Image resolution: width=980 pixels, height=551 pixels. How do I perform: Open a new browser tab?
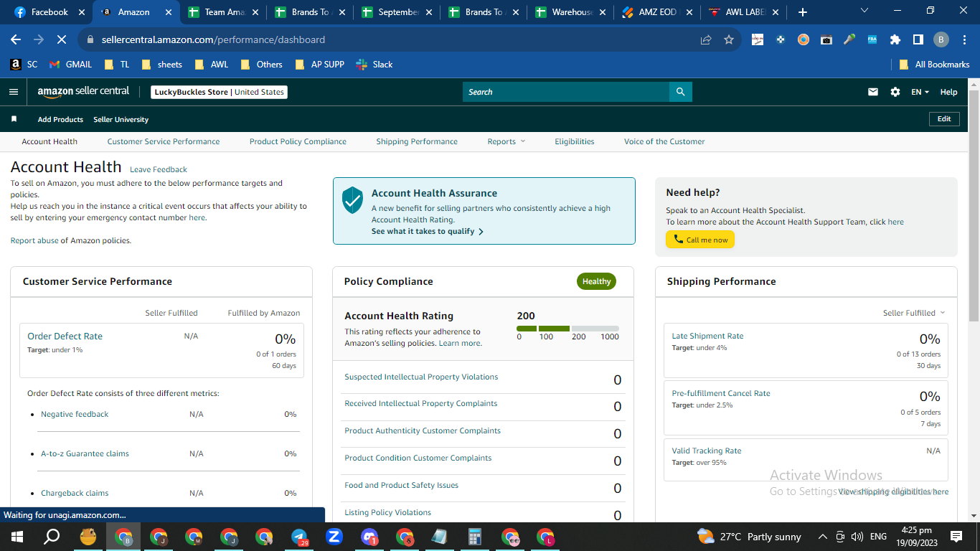(x=803, y=12)
